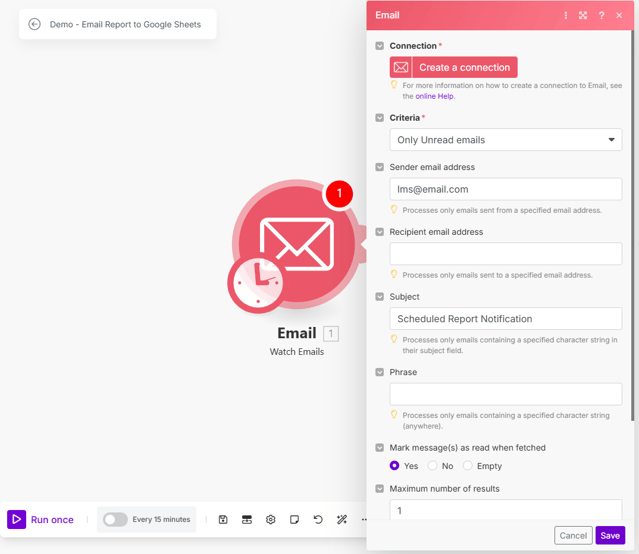Click the red notification badge on Email module
Viewport: 639px width, 554px height.
pos(339,194)
